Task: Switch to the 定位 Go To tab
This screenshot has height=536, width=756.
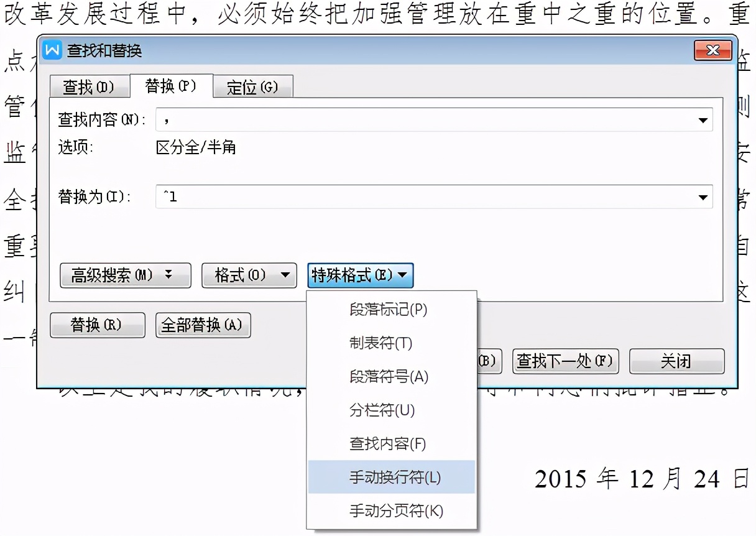Action: click(252, 86)
